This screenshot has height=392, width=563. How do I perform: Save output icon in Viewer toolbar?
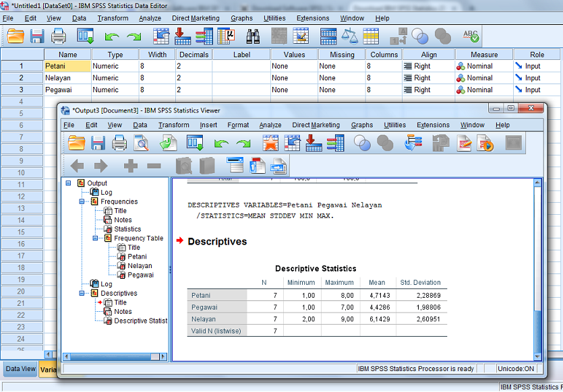click(x=98, y=143)
